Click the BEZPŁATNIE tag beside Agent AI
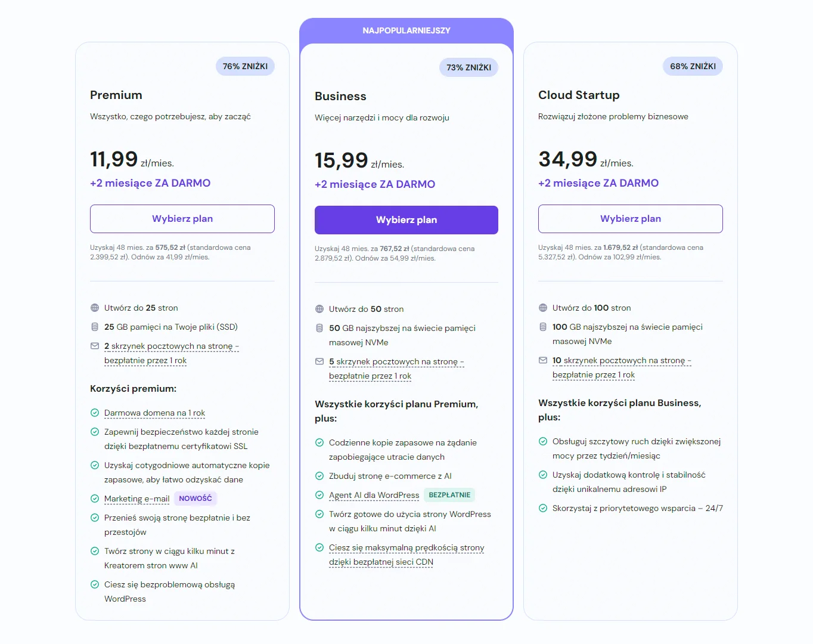The image size is (813, 644). (449, 496)
